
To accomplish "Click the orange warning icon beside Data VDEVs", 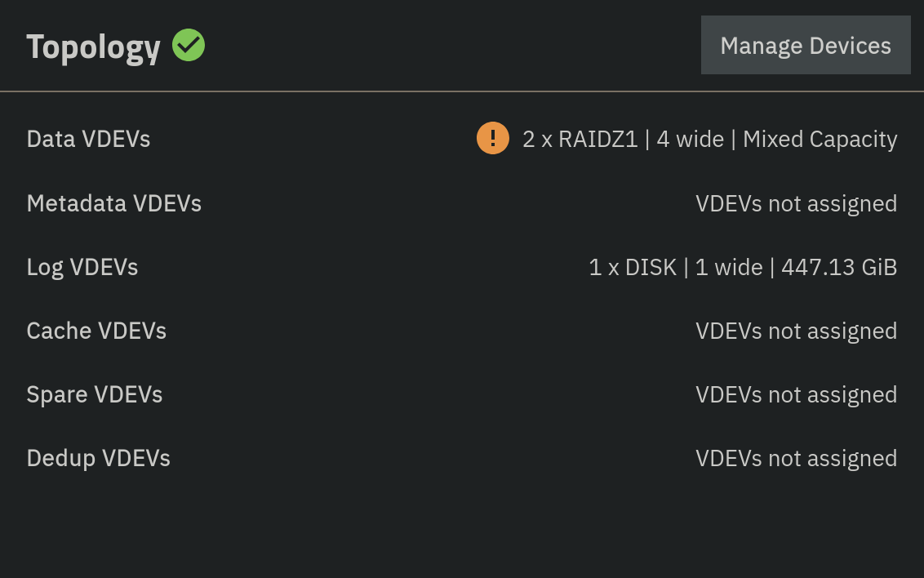I will click(493, 138).
